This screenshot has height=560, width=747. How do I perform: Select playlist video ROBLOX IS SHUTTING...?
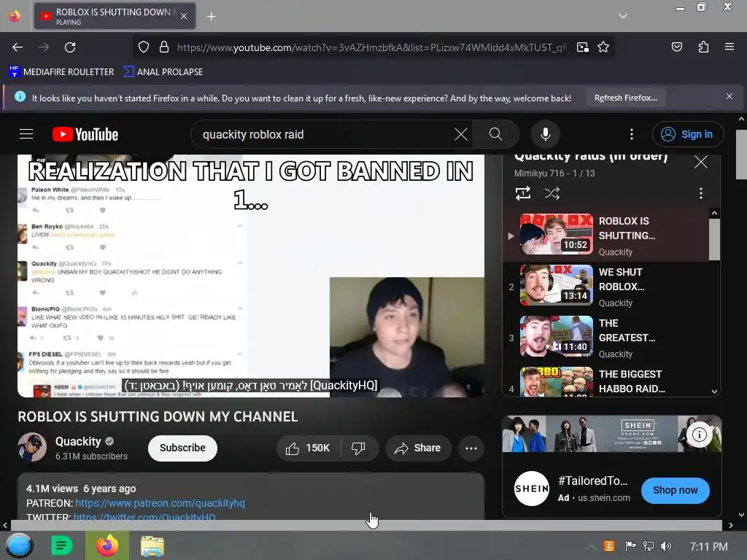pyautogui.click(x=606, y=236)
